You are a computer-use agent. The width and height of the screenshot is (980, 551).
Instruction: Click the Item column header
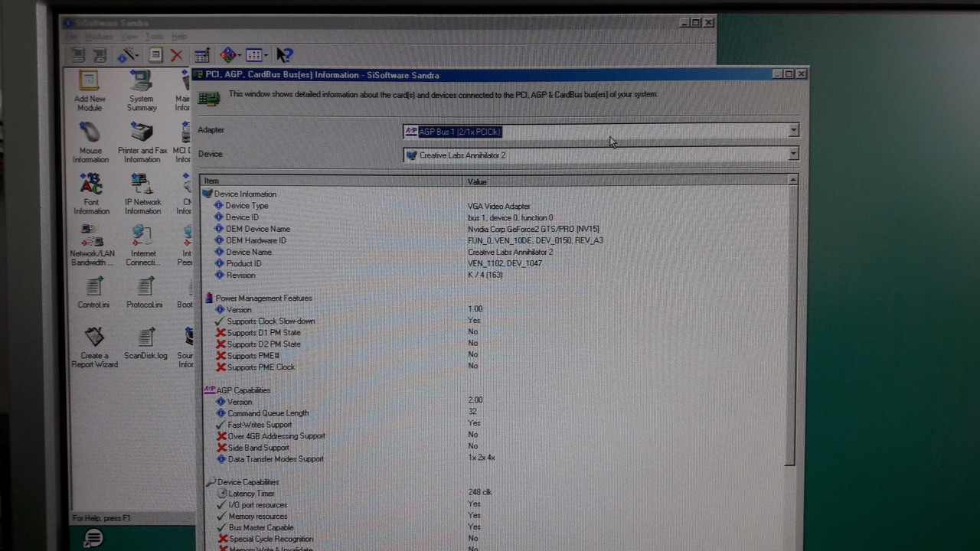tap(332, 181)
